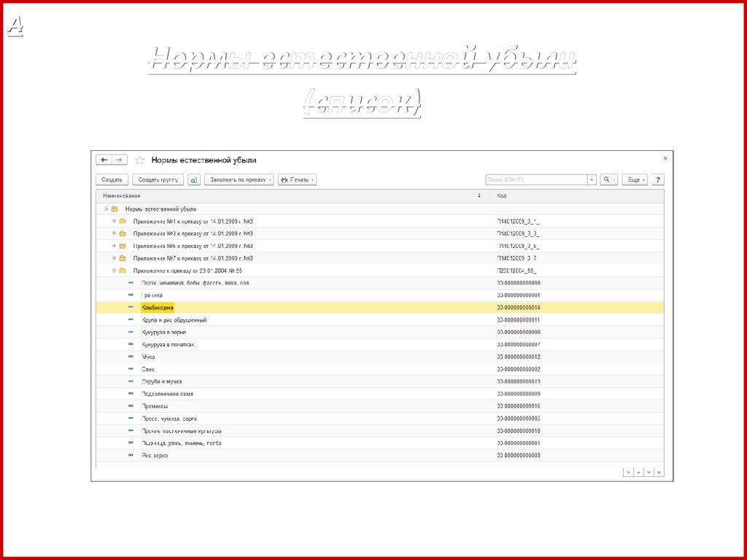
Task: Click item icon beside Рис-зерно
Action: pos(131,455)
